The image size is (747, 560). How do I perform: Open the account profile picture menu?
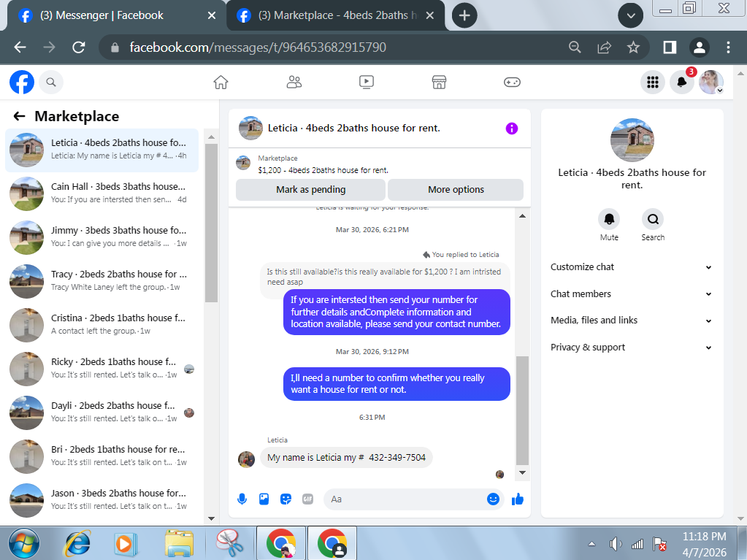[x=710, y=83]
